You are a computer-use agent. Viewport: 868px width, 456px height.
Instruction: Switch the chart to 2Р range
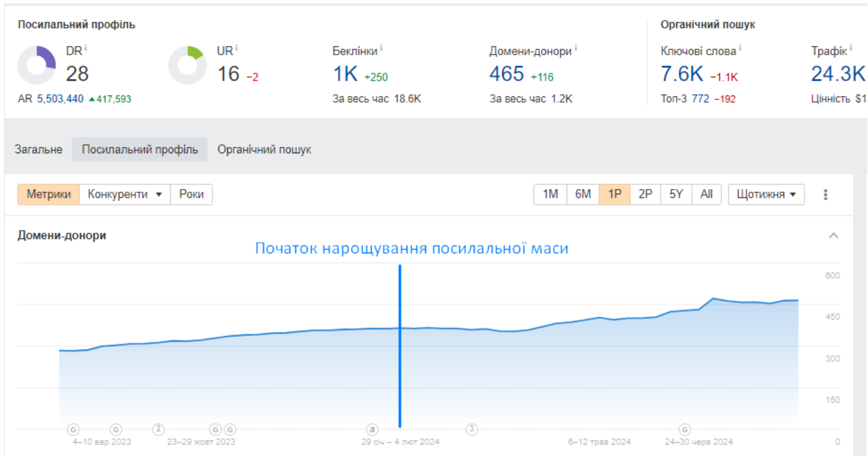(x=645, y=194)
